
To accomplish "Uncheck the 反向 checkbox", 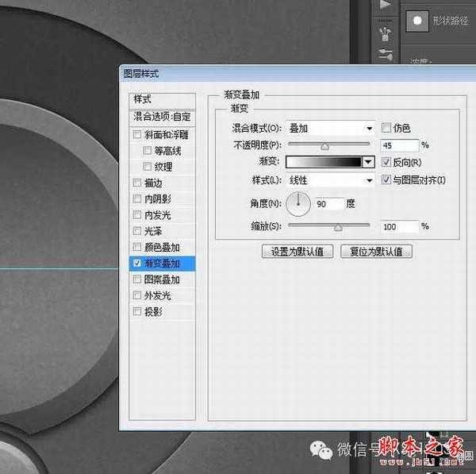I will (x=386, y=161).
